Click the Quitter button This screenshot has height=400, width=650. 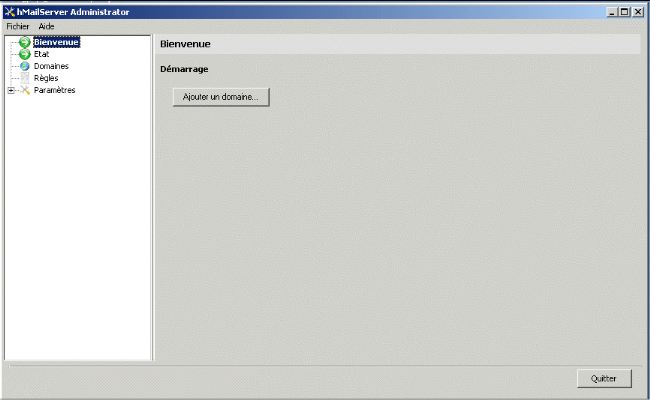604,378
